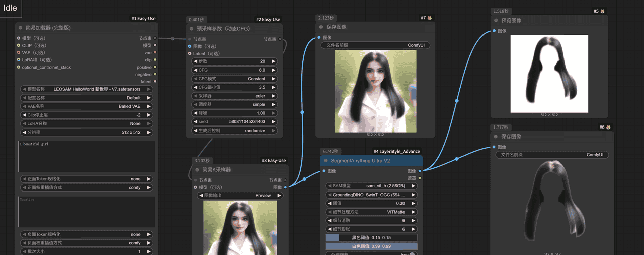Open the 模型名称 checkpoint selector
The width and height of the screenshot is (644, 255).
[x=87, y=89]
